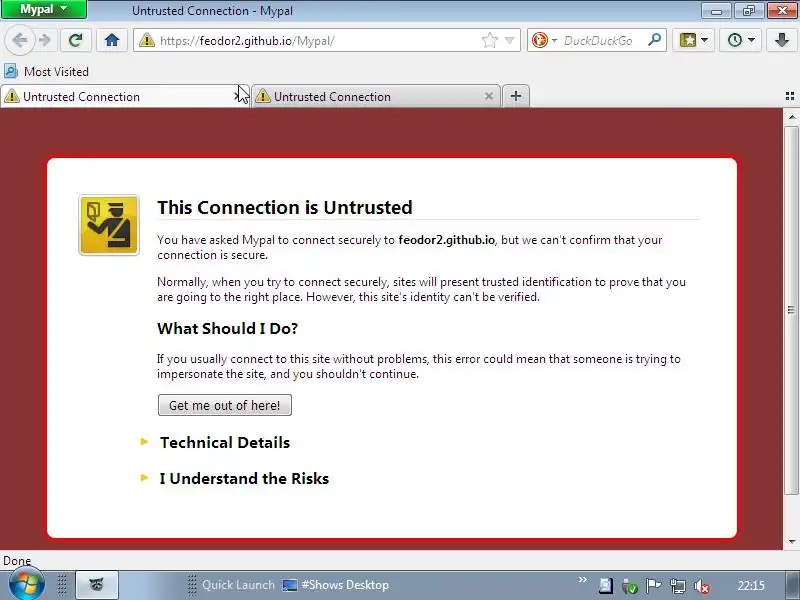This screenshot has height=600, width=800.
Task: Show hidden Quick Launch chevron items
Action: 582,580
